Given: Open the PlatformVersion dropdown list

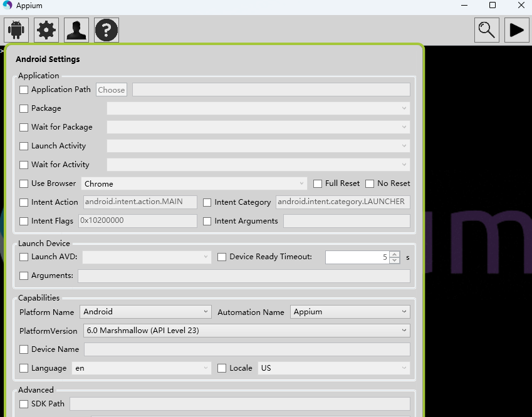Looking at the screenshot, I should 246,331.
